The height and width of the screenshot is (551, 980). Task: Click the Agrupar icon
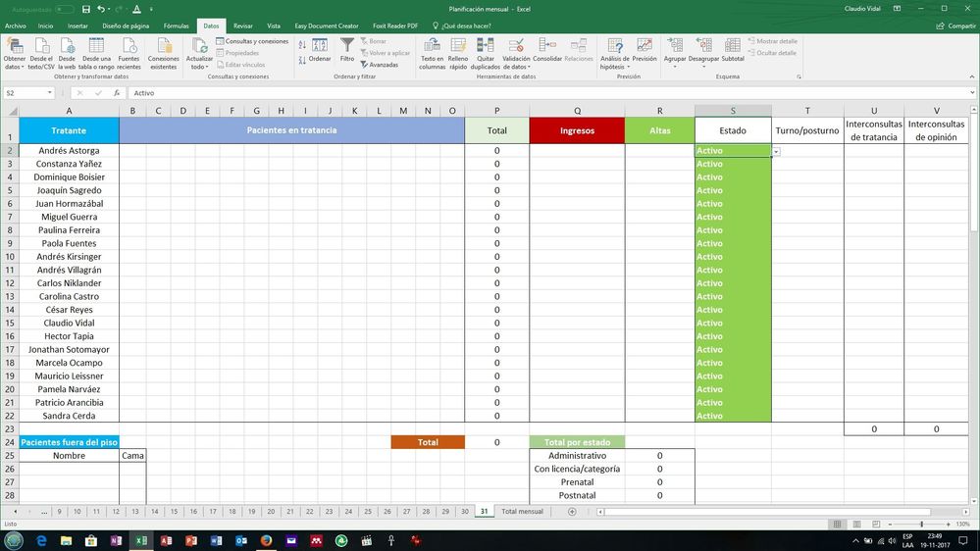tap(675, 53)
